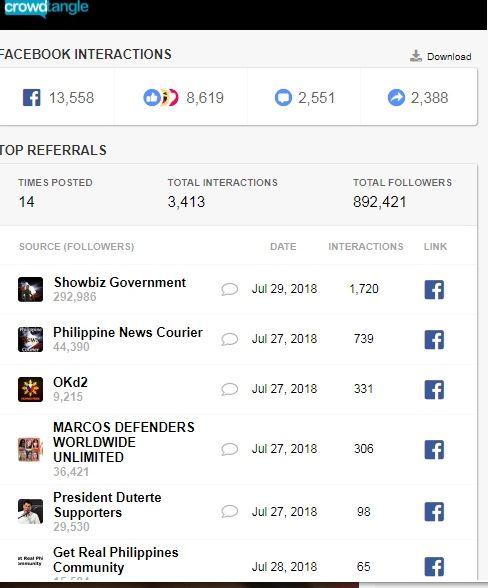View comment bubble for OKd2 post
488x588 pixels.
tap(229, 389)
